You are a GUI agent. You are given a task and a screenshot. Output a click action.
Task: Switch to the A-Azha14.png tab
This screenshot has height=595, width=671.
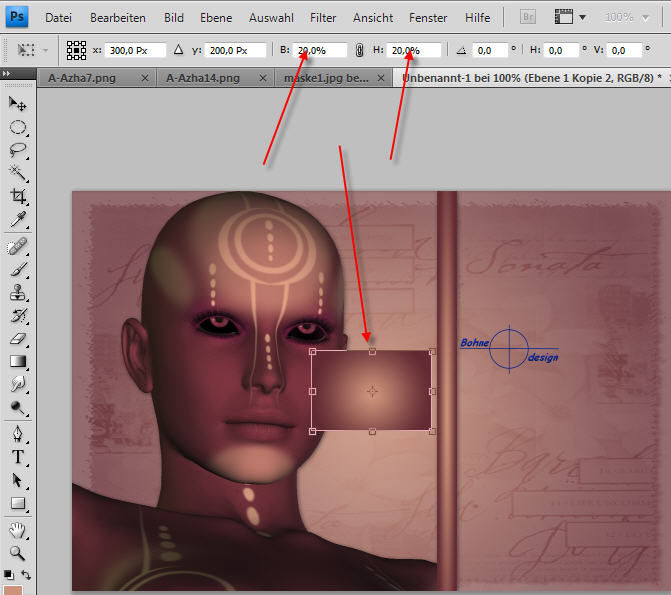coord(203,76)
